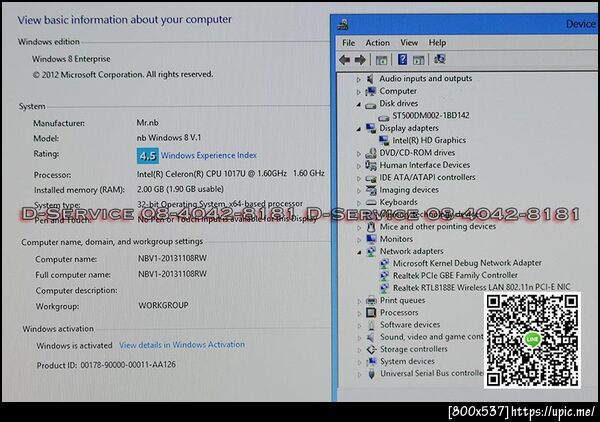Open the File menu in Device Manager
Image resolution: width=600 pixels, height=422 pixels.
coord(348,43)
